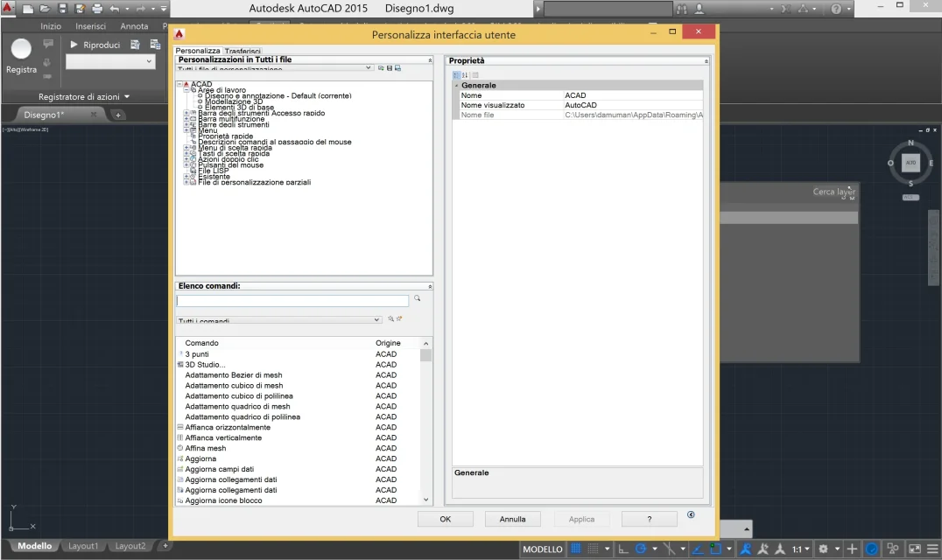Image resolution: width=942 pixels, height=560 pixels.
Task: Click the save all customization files icon
Action: 390,68
